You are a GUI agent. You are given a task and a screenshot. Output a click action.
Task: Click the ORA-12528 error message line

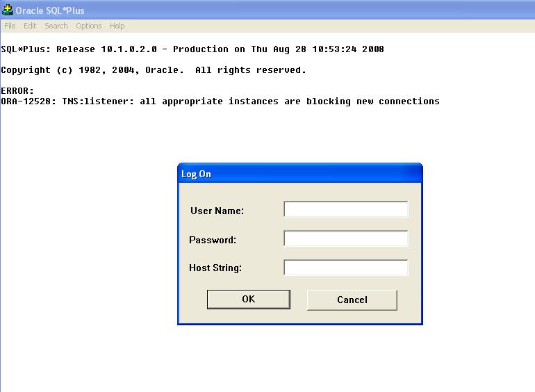(220, 101)
